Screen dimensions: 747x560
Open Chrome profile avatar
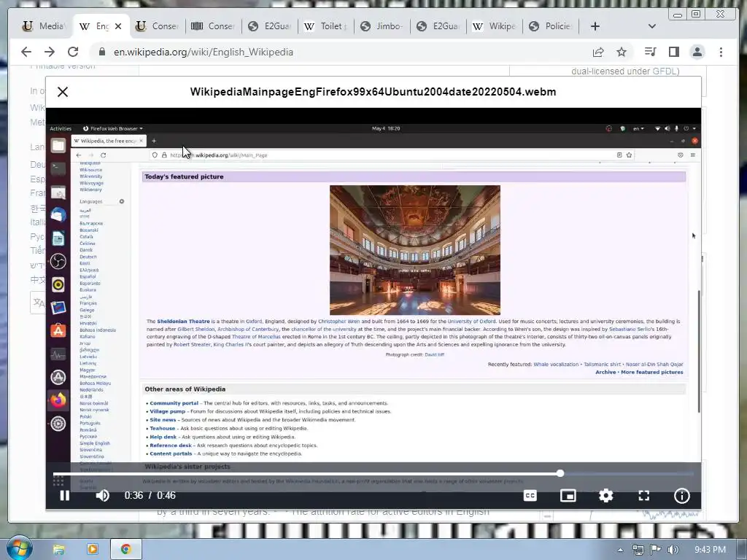[x=697, y=52]
